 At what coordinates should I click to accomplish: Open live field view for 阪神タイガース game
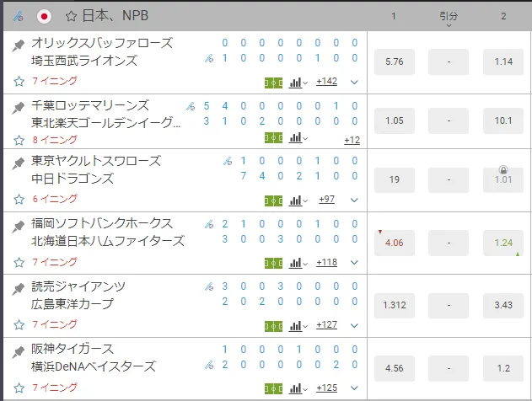273,387
